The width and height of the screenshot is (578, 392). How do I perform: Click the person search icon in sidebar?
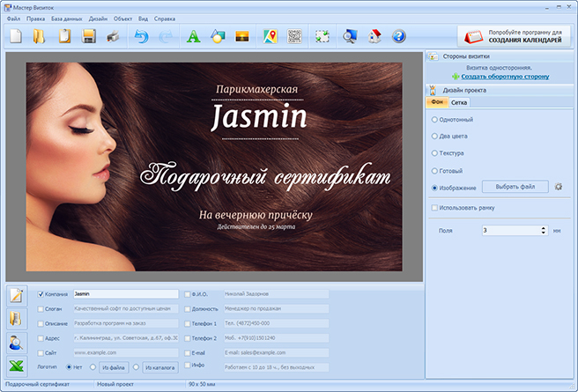pos(17,343)
